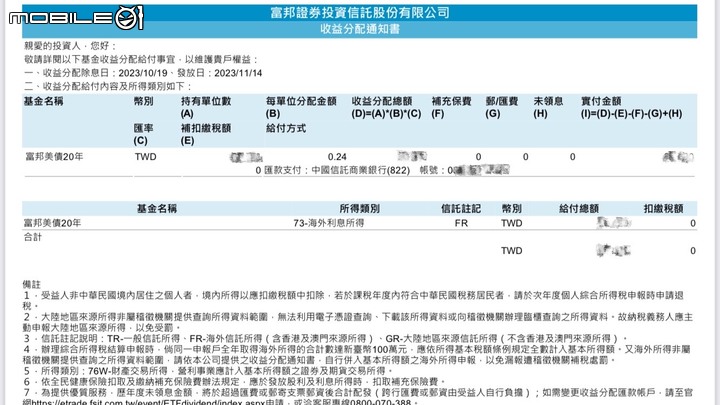The width and height of the screenshot is (720, 405).
Task: Click TWD next to the FR cell
Action: 512,223
